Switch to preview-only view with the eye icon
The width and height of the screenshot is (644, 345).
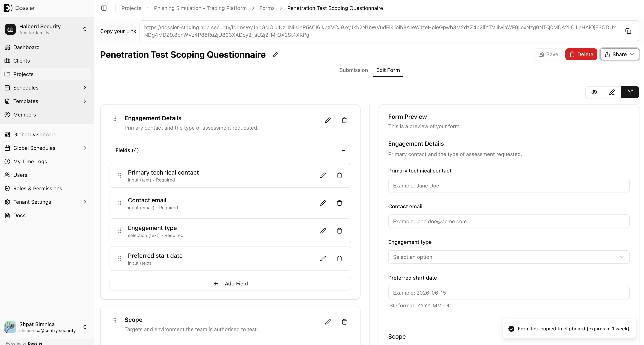pos(594,92)
